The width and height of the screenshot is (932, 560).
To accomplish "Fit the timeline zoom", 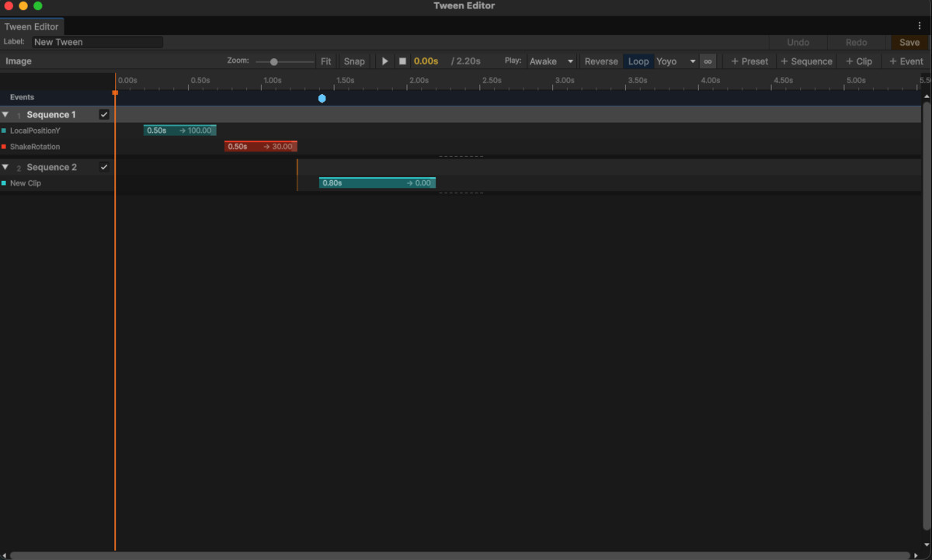I will (x=326, y=61).
